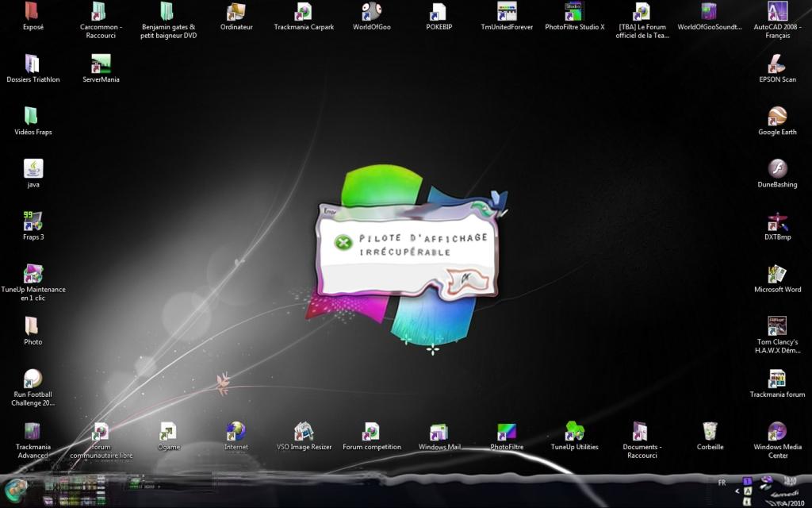
Task: Launch the Internet browser shortcut
Action: pyautogui.click(x=236, y=431)
